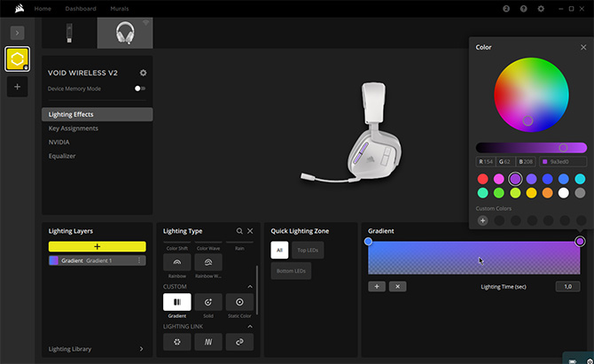Select the link-chain Lighting Link effect icon
Image resolution: width=594 pixels, height=364 pixels.
point(239,342)
